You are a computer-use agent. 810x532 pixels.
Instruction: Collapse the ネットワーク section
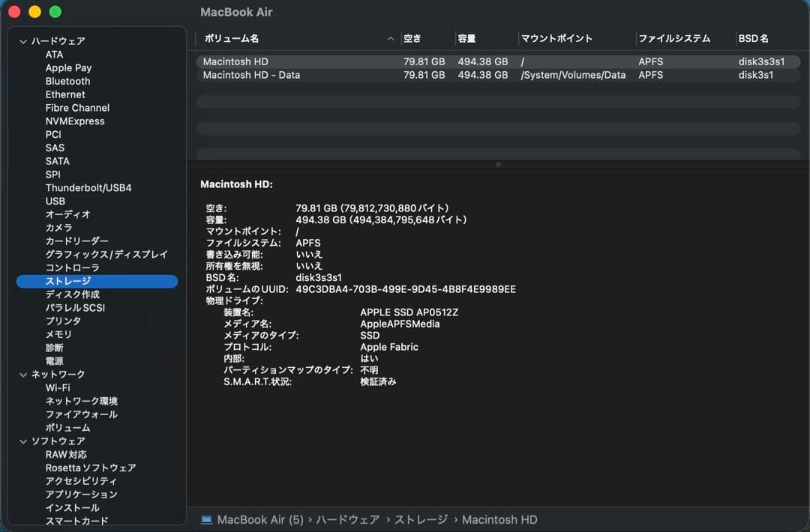[x=22, y=374]
